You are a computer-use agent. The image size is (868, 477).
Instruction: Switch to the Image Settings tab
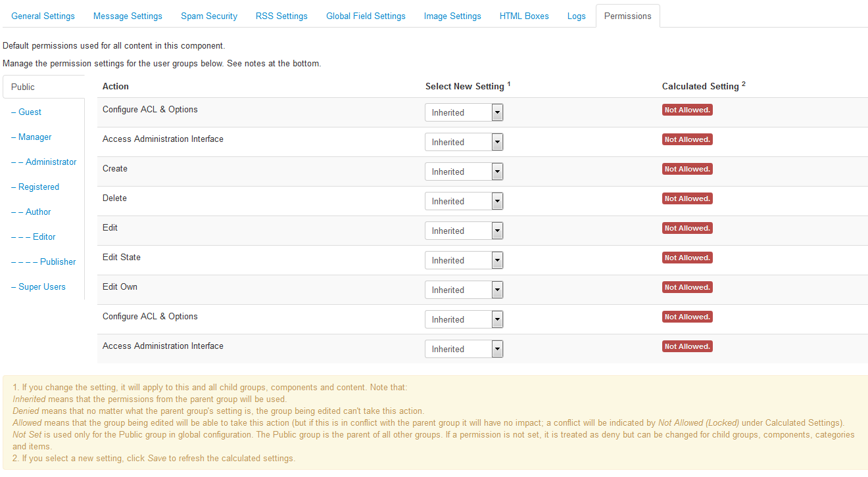(x=452, y=16)
